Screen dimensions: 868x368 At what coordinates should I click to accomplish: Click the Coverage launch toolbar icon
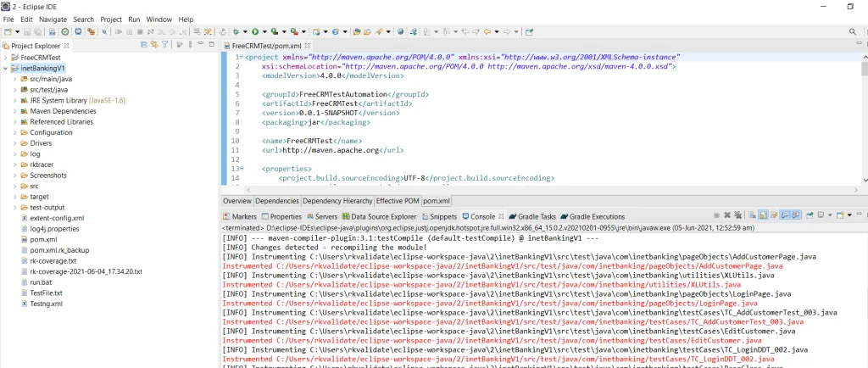point(274,31)
